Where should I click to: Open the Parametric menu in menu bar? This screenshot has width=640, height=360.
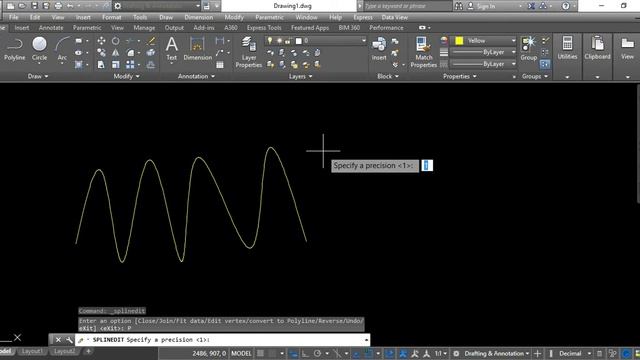[x=269, y=17]
